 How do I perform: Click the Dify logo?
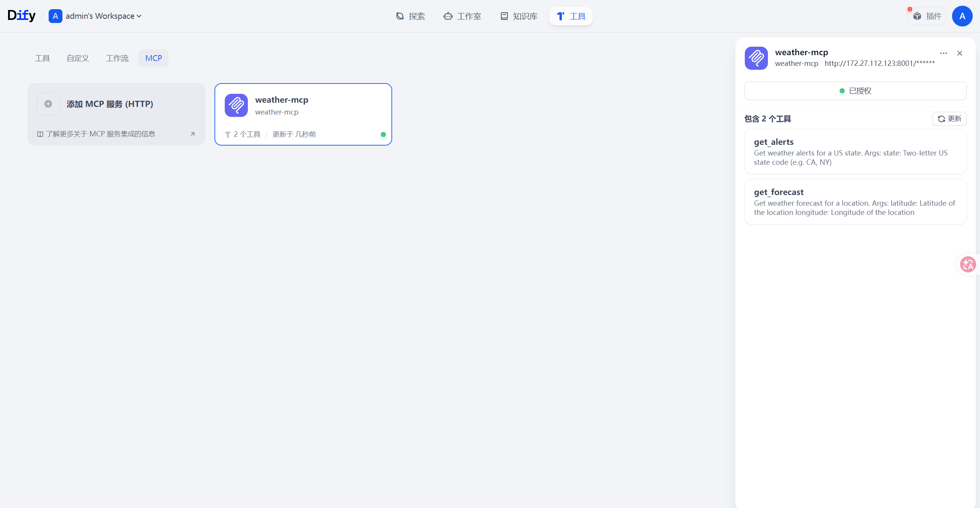21,15
